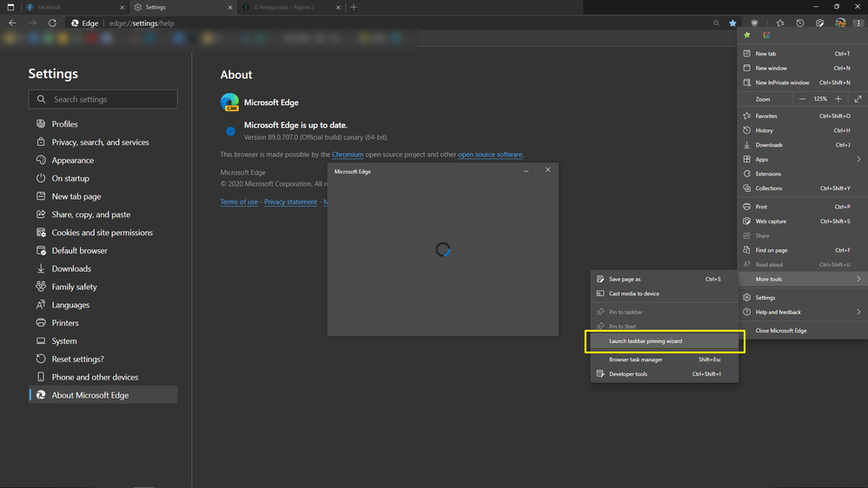Click the blue favorite star in address bar
This screenshot has width=868, height=488.
pos(733,23)
